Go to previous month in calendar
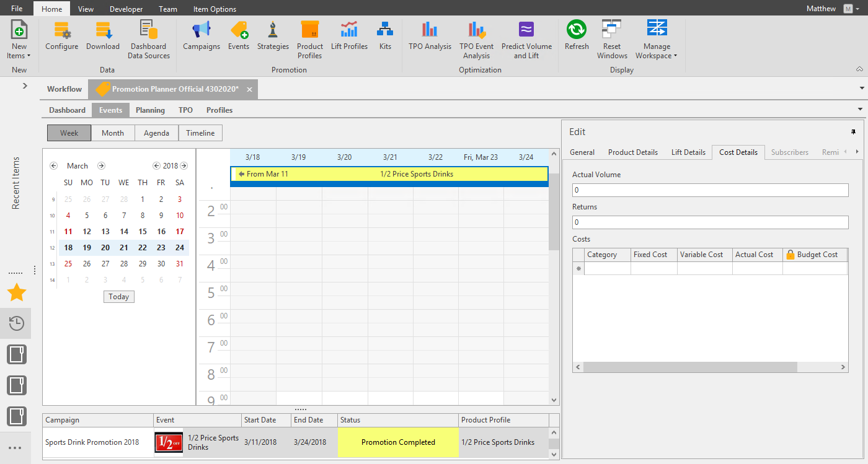 (x=53, y=166)
